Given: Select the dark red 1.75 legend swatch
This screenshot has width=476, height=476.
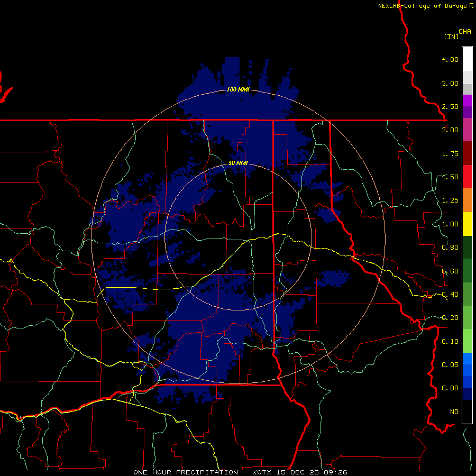Looking at the screenshot, I should (467, 153).
